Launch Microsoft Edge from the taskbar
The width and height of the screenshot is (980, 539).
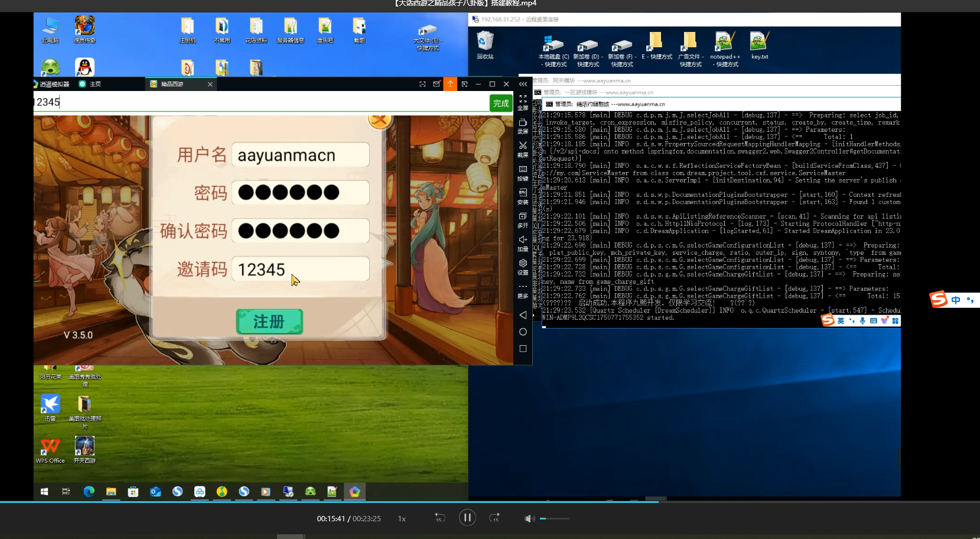[89, 492]
